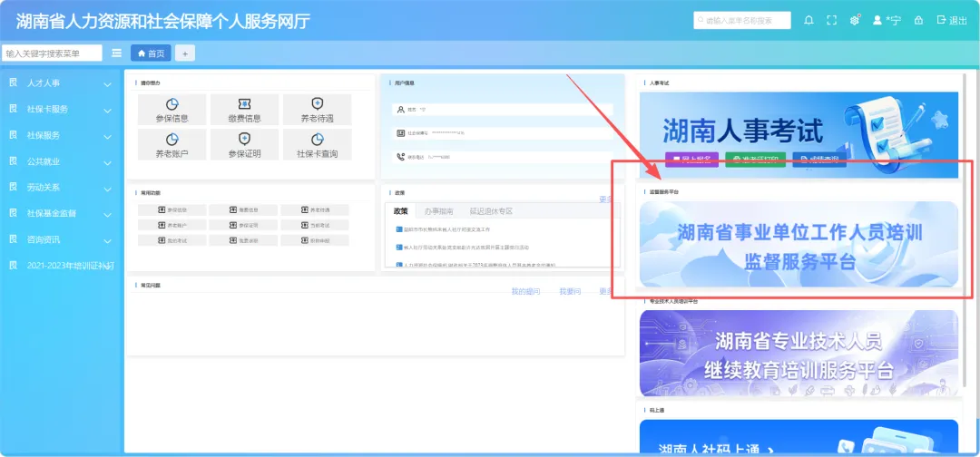The image size is (980, 457).
Task: Expand the 社保卡服务 chevron
Action: (107, 111)
